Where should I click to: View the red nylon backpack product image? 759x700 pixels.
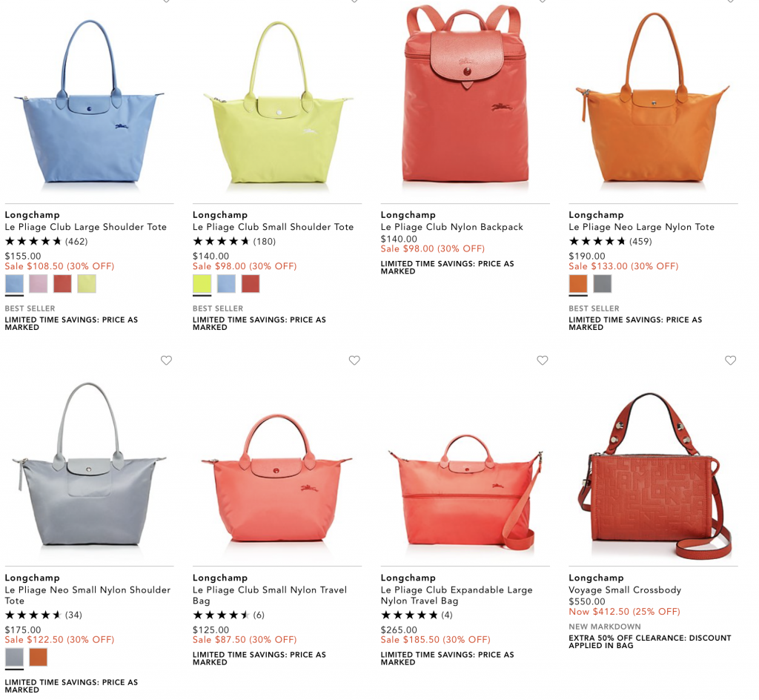(465, 94)
